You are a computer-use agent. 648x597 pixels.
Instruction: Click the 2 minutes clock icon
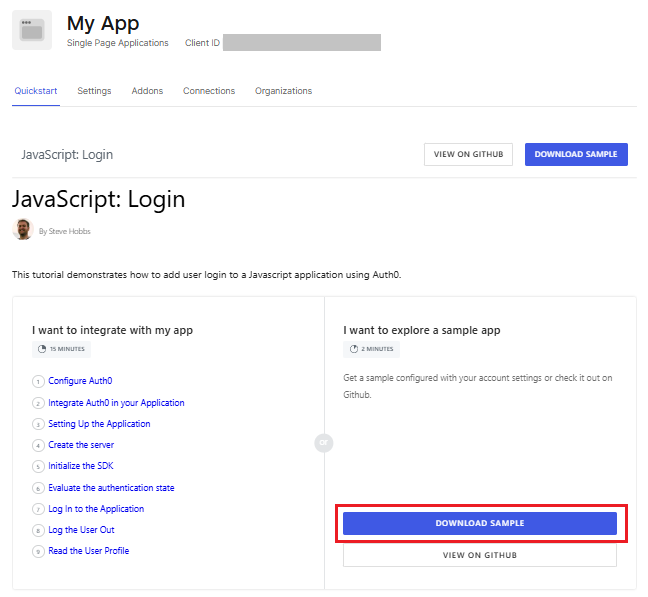coord(354,349)
